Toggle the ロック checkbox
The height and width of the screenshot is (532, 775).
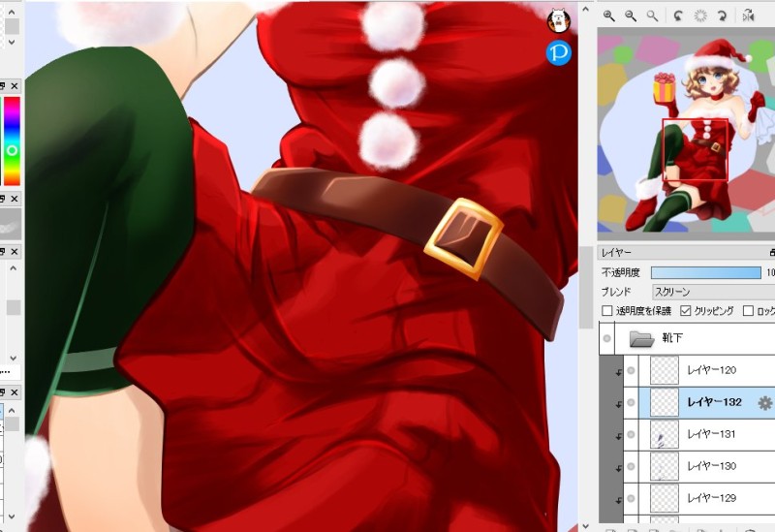pos(748,311)
